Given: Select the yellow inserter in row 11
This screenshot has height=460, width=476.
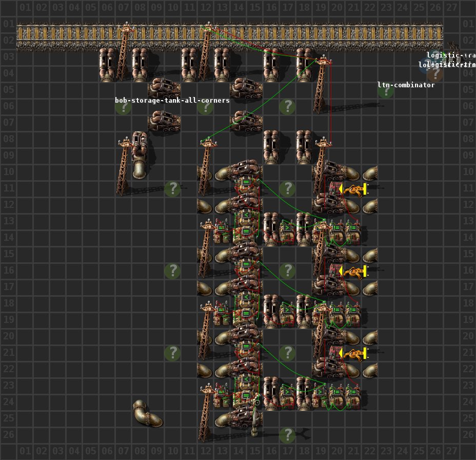Looking at the screenshot, I should point(354,189).
